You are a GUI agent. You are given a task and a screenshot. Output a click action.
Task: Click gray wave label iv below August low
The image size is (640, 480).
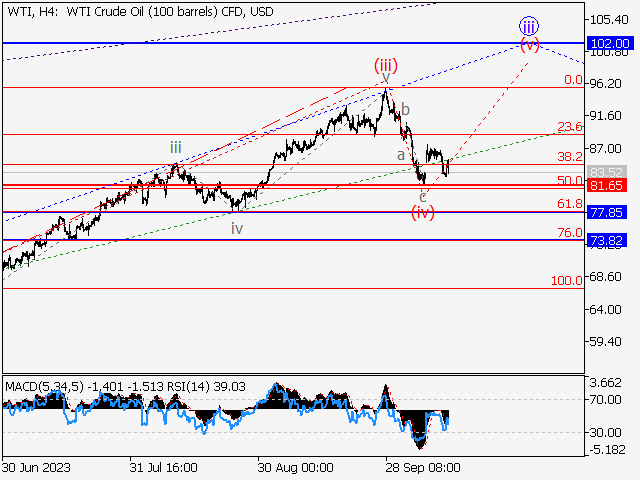pyautogui.click(x=237, y=228)
